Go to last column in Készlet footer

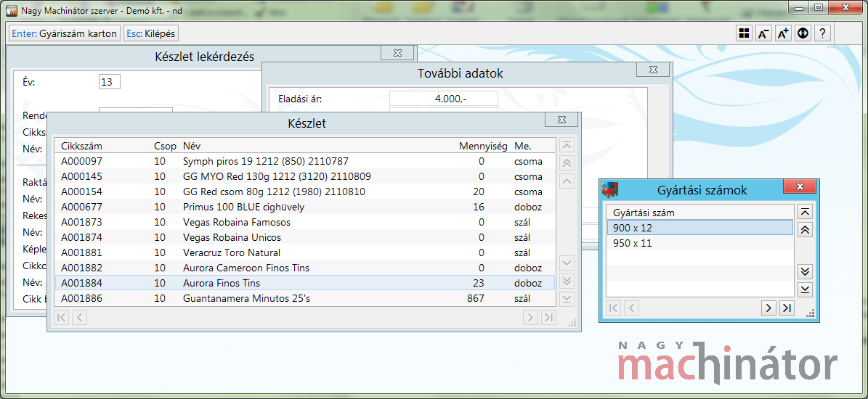coord(548,317)
